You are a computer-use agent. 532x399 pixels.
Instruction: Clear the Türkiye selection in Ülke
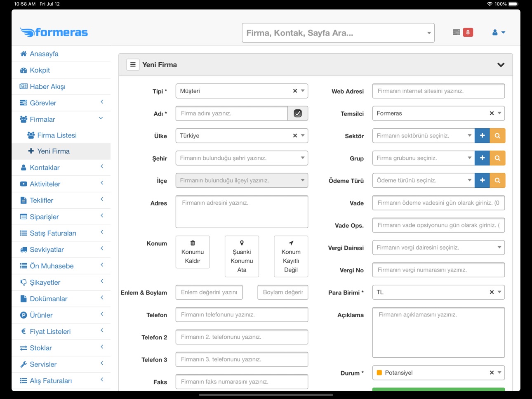click(295, 135)
